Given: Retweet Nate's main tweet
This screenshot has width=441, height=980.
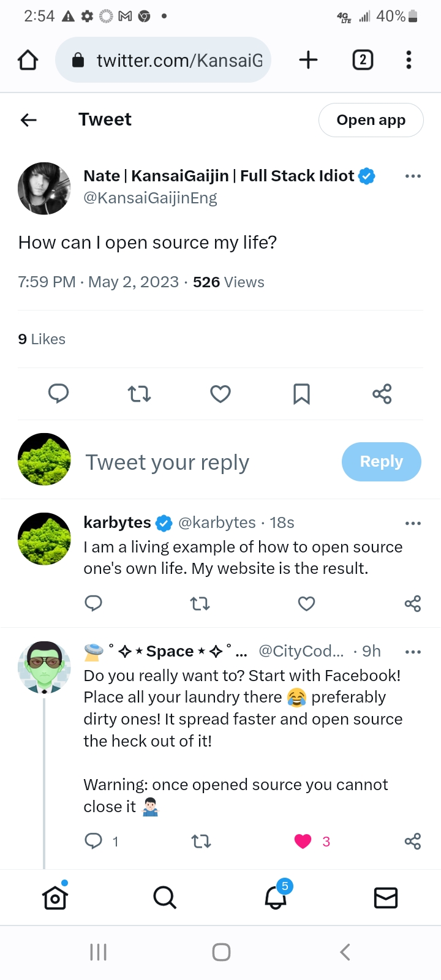Looking at the screenshot, I should click(x=140, y=394).
